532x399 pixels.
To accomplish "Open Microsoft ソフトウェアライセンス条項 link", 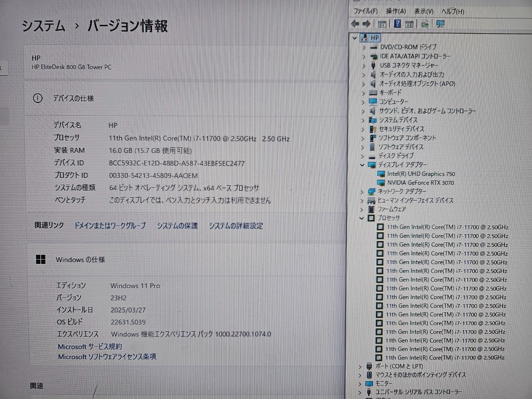I will click(x=107, y=357).
